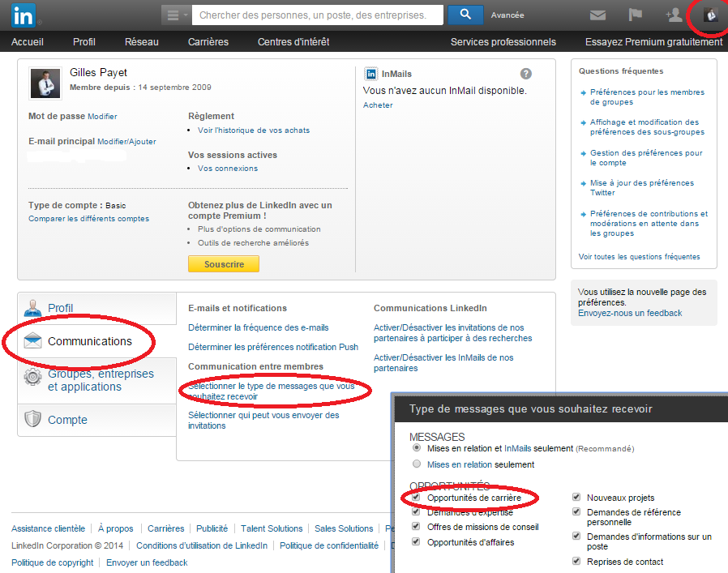Click the person icon of Profil tab

[x=32, y=308]
